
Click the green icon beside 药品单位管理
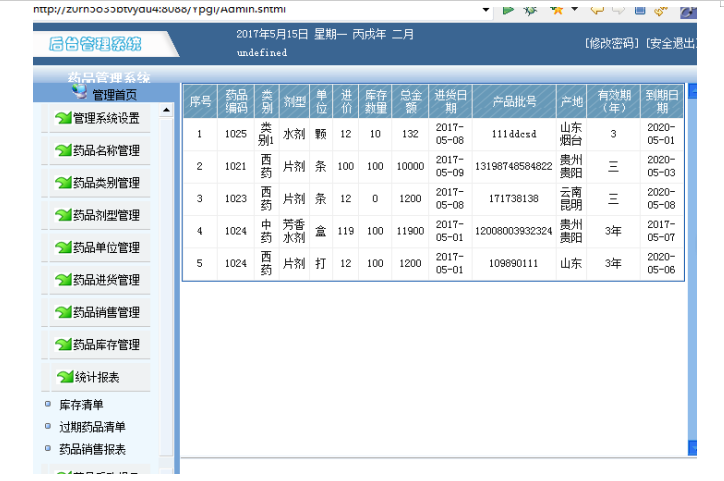coord(63,247)
